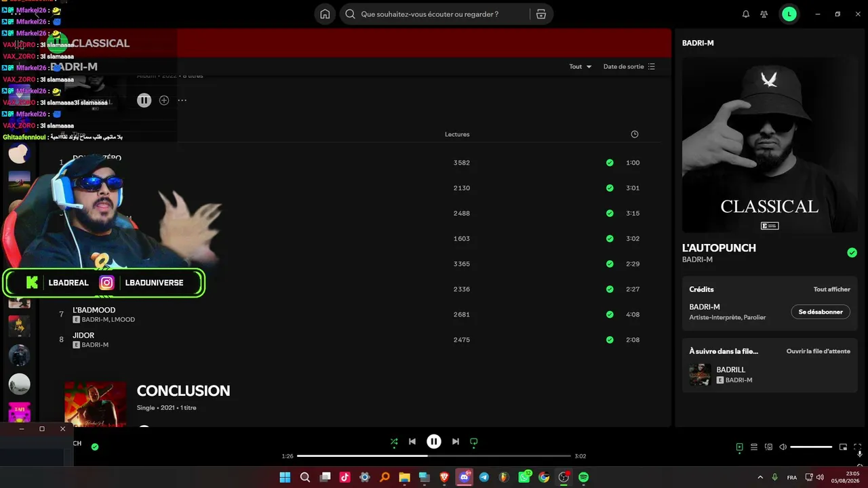
Task: Open the Classical cover in Now Playing panel
Action: (x=770, y=145)
